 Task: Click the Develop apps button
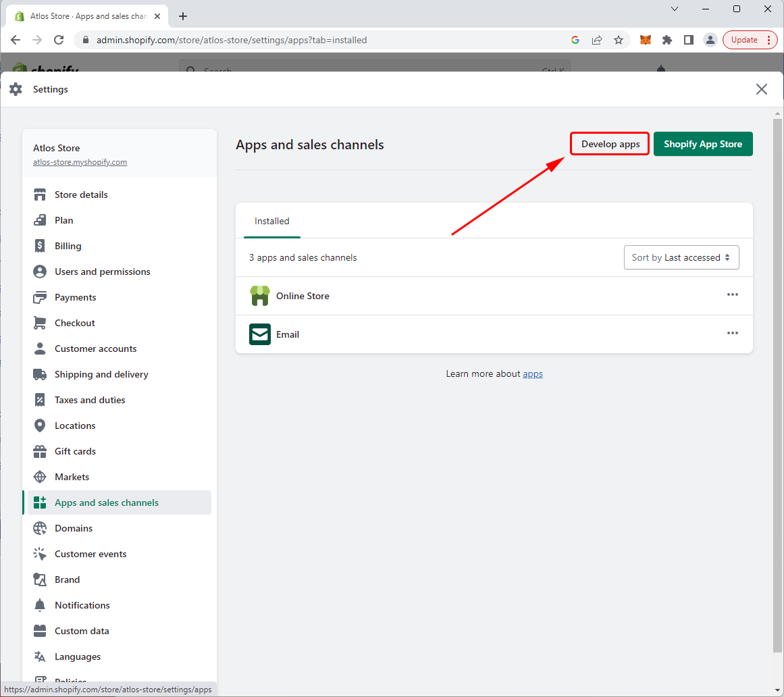(610, 144)
